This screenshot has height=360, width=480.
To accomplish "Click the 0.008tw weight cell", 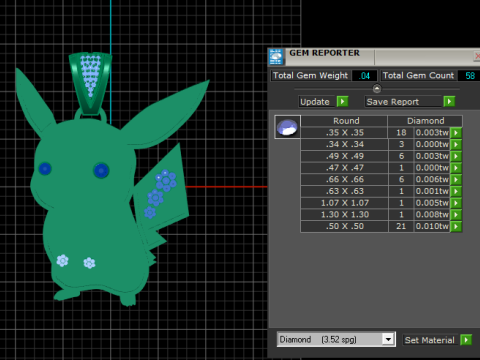I will (x=432, y=215).
